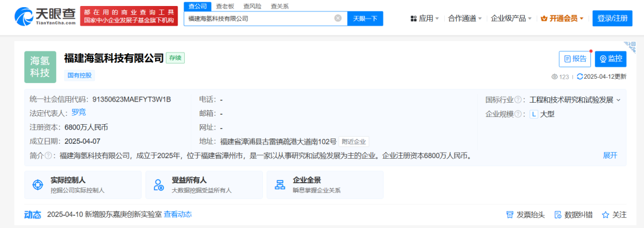The image size is (644, 228).
Task: Open legal representative 罗竞 link
Action: (79, 113)
